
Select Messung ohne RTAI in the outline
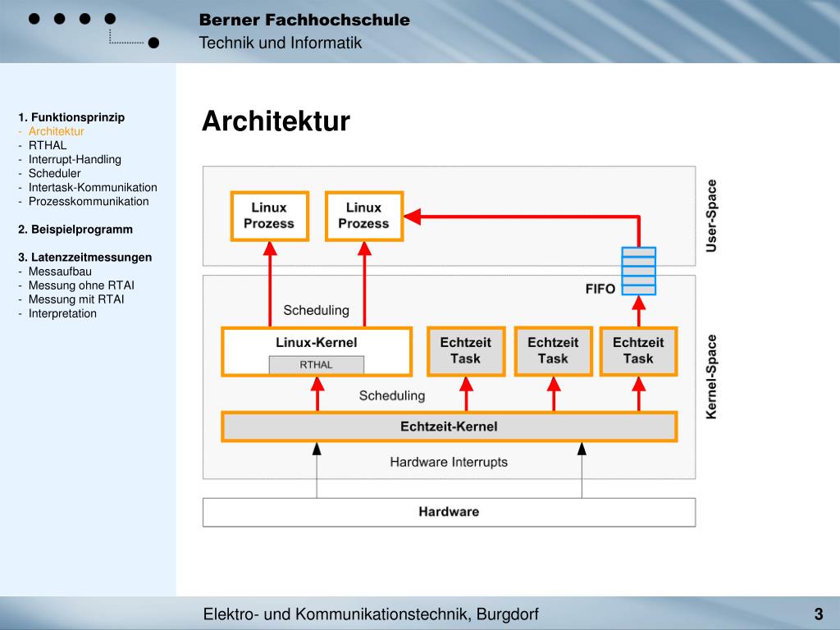pos(81,285)
